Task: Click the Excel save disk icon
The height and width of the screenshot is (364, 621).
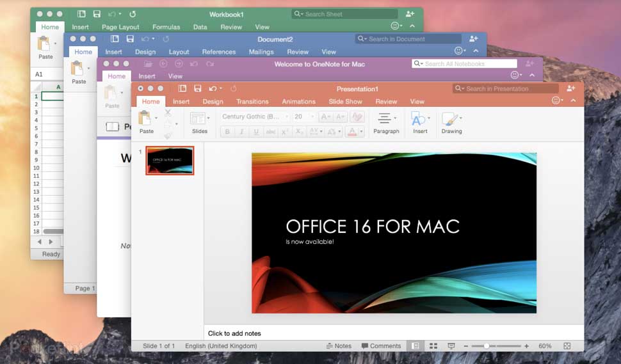Action: click(97, 14)
